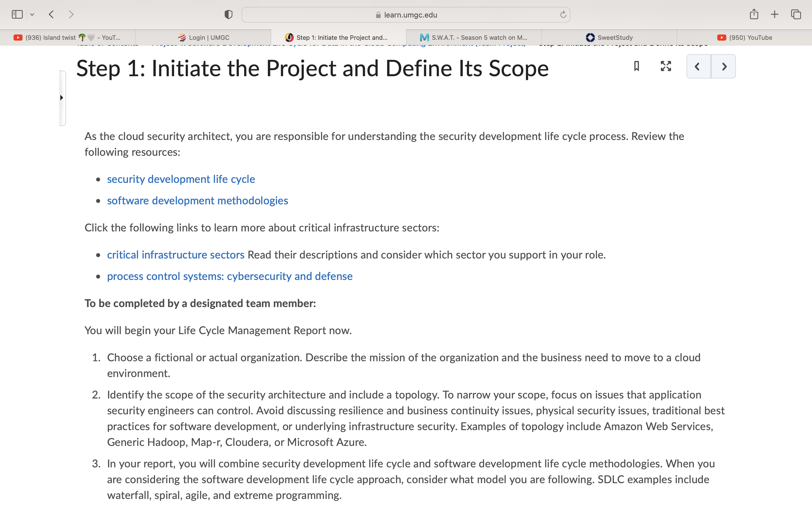This screenshot has height=508, width=812.
Task: Click 'You will begin your Life Cycle Management Report now.'
Action: (218, 330)
